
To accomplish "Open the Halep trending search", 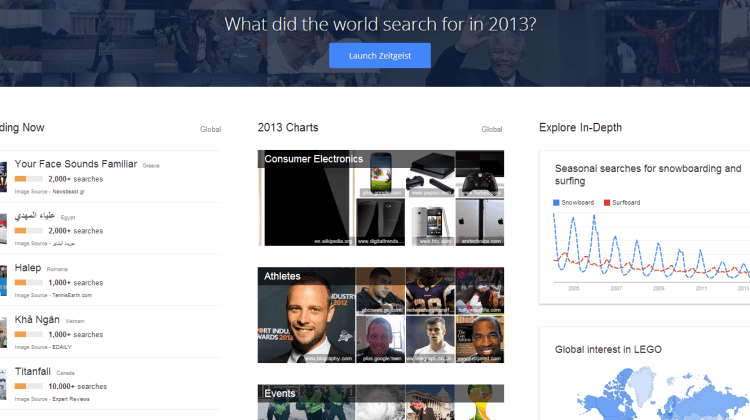I will click(x=28, y=268).
